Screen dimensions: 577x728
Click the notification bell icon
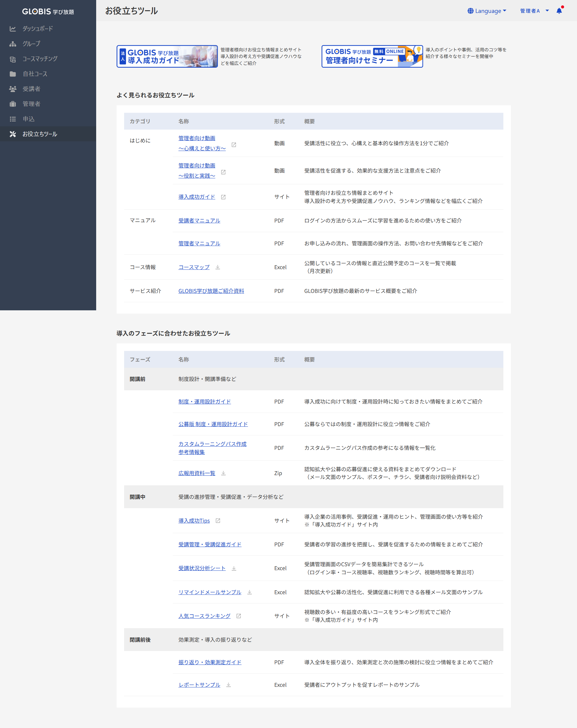pyautogui.click(x=559, y=11)
